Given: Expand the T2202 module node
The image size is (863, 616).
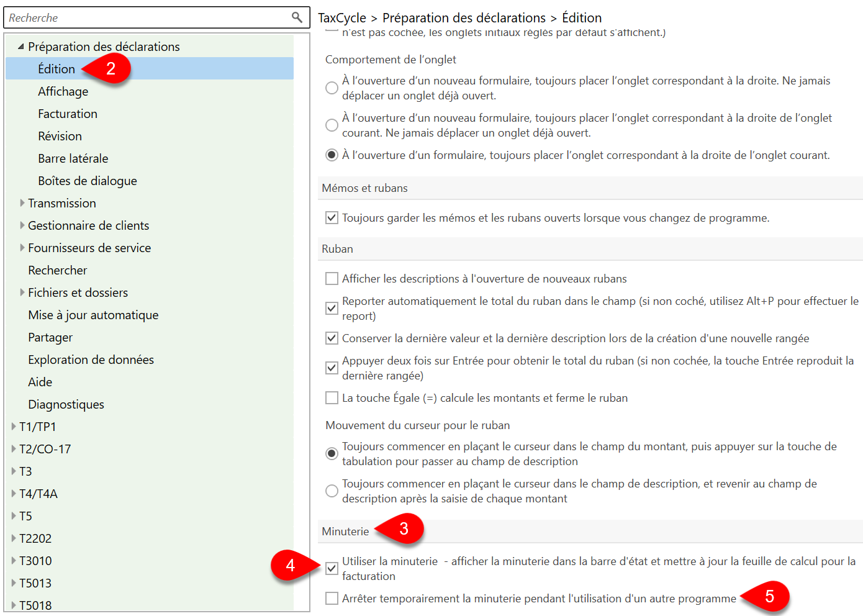Looking at the screenshot, I should (x=14, y=538).
